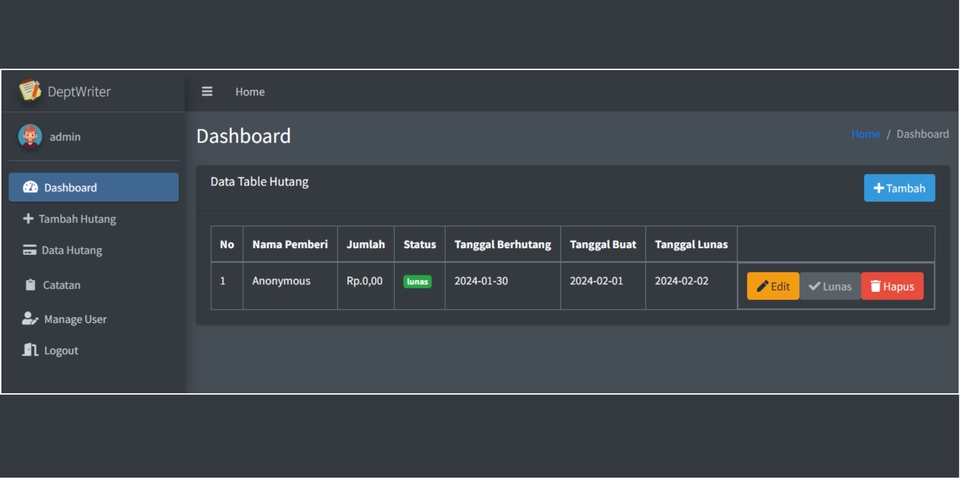Edit the Anonymous debt row
Screen dimensions: 960x480
(x=773, y=286)
